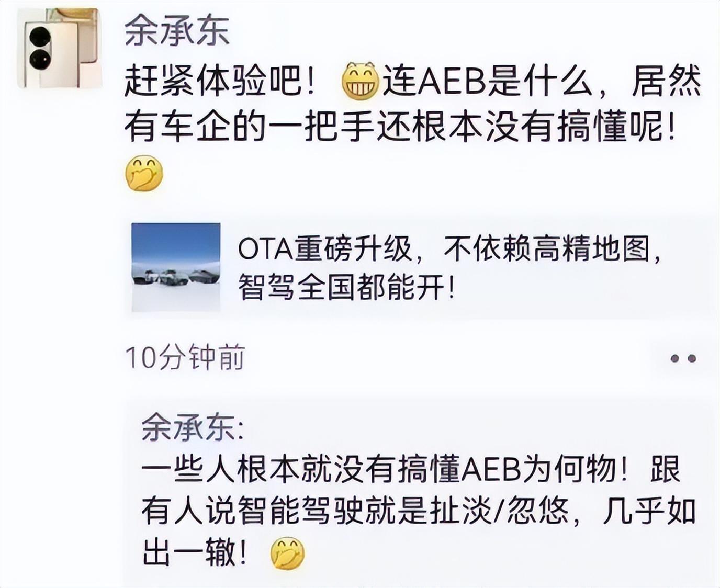
Task: Open the two-dot like/comment menu
Action: tap(683, 358)
